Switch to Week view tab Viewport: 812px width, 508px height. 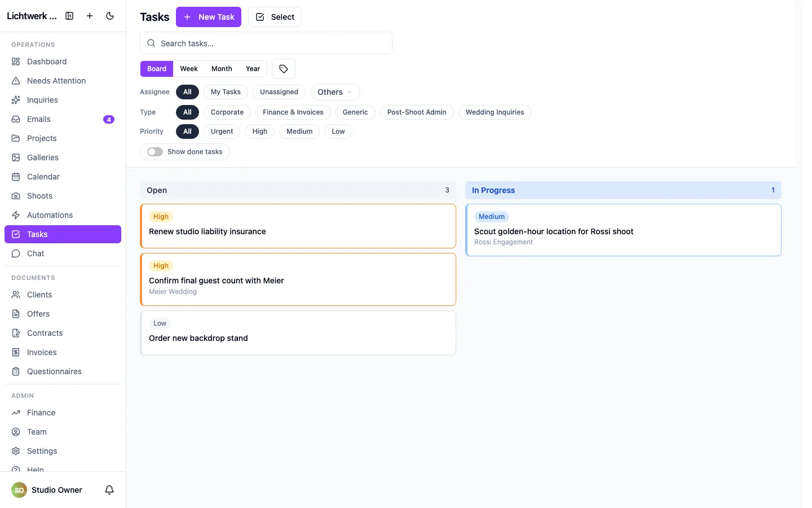[189, 69]
